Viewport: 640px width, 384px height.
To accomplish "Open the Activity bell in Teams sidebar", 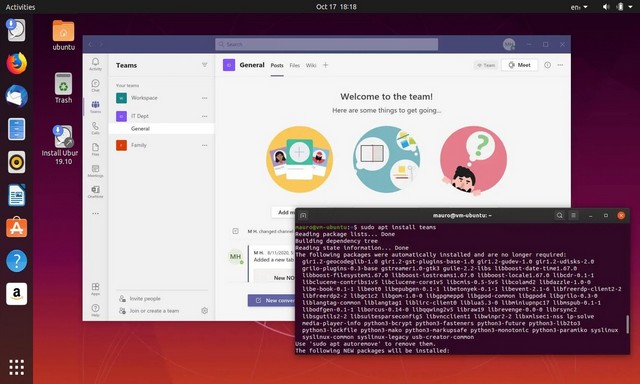I will point(95,64).
